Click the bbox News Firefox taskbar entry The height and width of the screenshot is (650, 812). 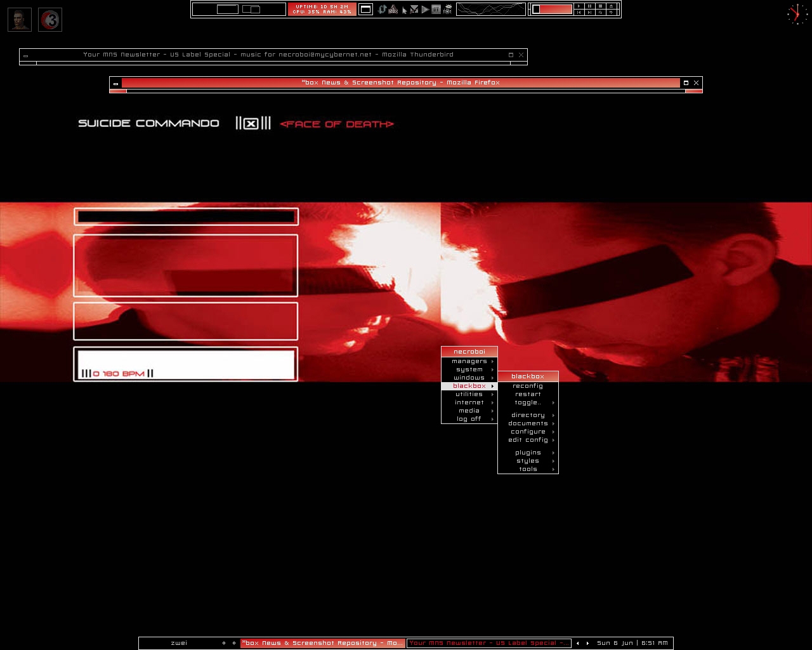323,643
